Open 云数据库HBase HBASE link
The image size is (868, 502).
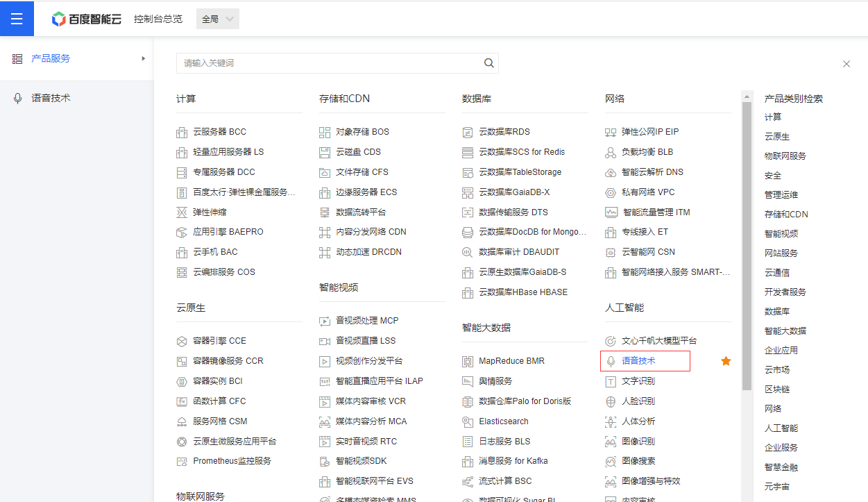point(523,292)
